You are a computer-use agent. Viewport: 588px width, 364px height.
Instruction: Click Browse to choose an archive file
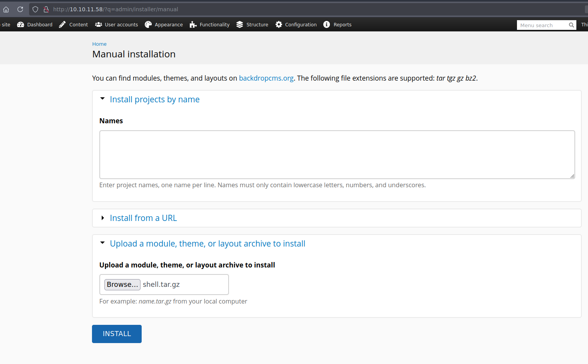point(122,285)
